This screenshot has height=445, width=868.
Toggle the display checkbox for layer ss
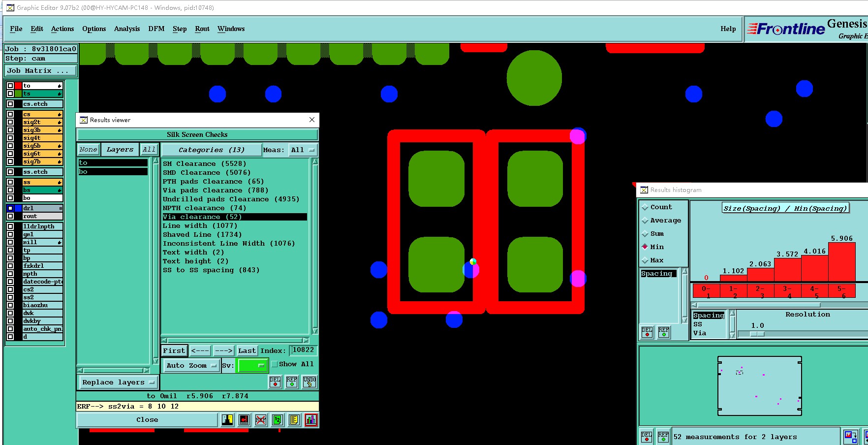coord(10,182)
